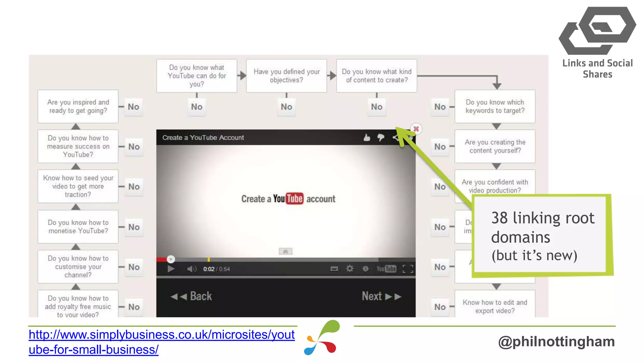This screenshot has width=644, height=362.
Task: Click the @philnottingham handle text
Action: (x=557, y=342)
